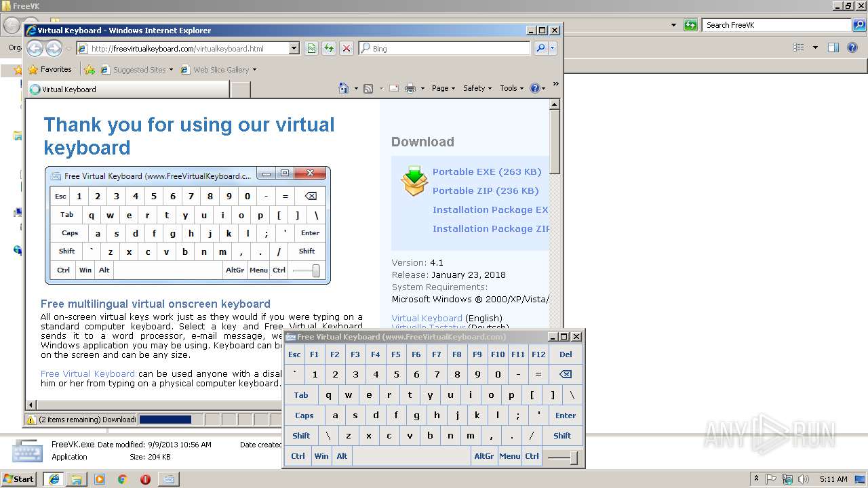The height and width of the screenshot is (488, 868).
Task: Open Chrome from the taskbar
Action: pyautogui.click(x=122, y=479)
